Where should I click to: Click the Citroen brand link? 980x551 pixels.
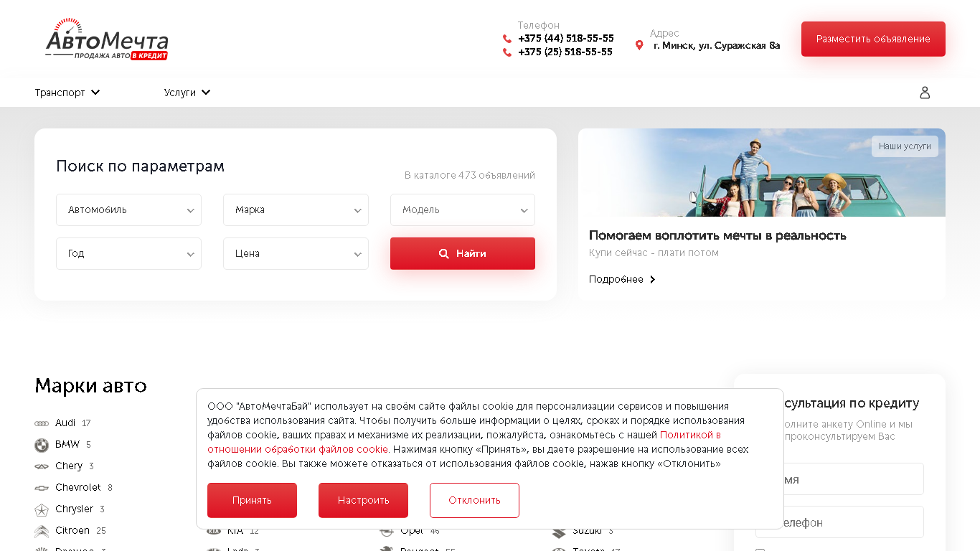click(x=72, y=531)
